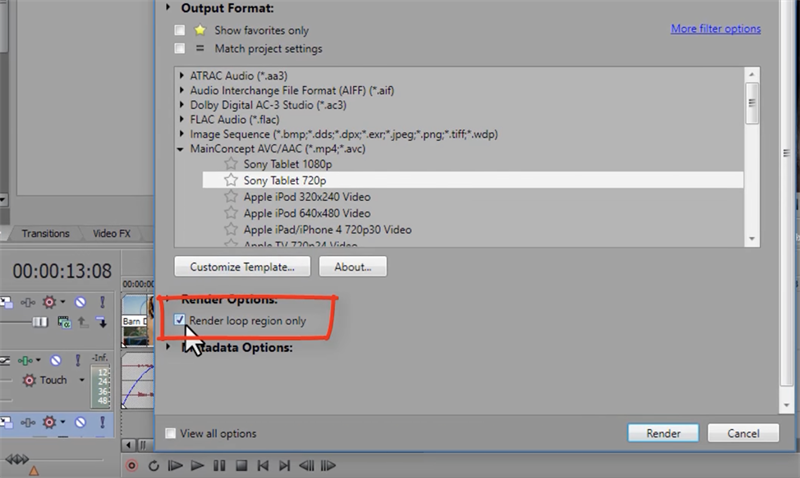Image resolution: width=800 pixels, height=478 pixels.
Task: Open the More filter options link
Action: pos(715,29)
